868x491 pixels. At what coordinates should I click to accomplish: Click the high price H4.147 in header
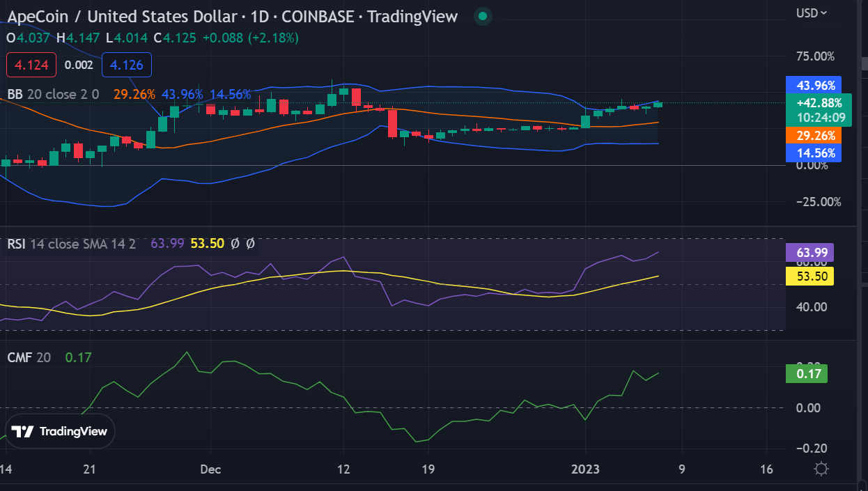(x=78, y=38)
